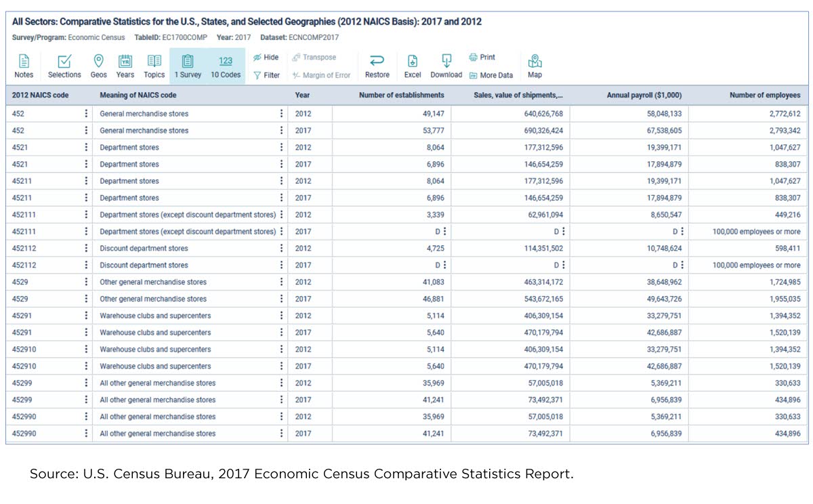This screenshot has width=813, height=504.
Task: Select the 463,314,172 sales cell
Action: click(x=510, y=282)
